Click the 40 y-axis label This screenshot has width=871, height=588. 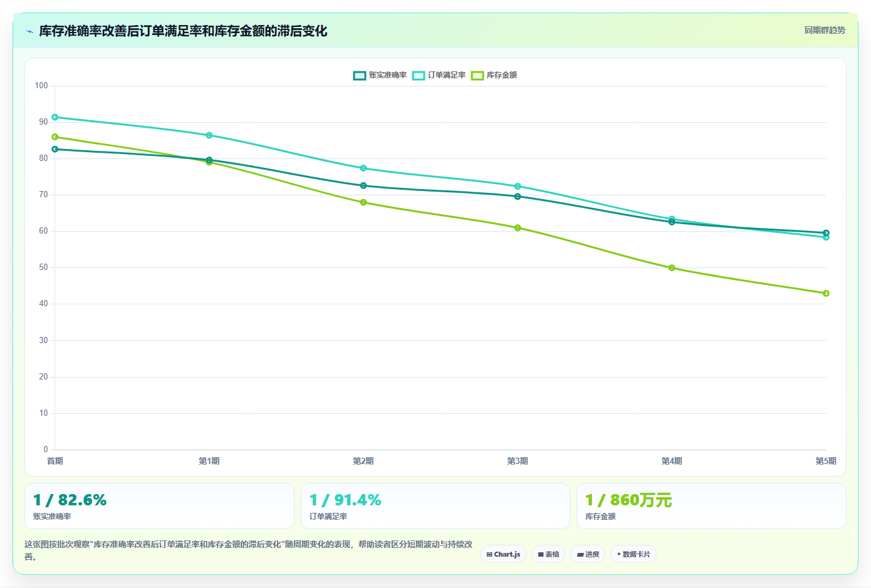pos(43,304)
